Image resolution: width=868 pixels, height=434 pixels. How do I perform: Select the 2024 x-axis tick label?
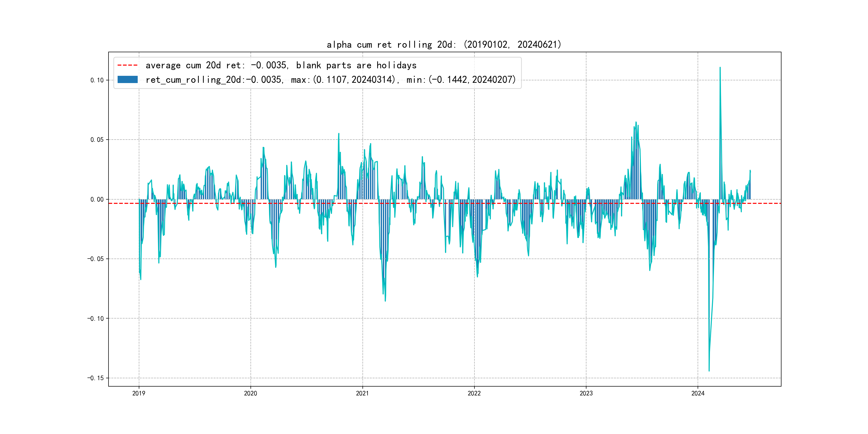click(698, 393)
